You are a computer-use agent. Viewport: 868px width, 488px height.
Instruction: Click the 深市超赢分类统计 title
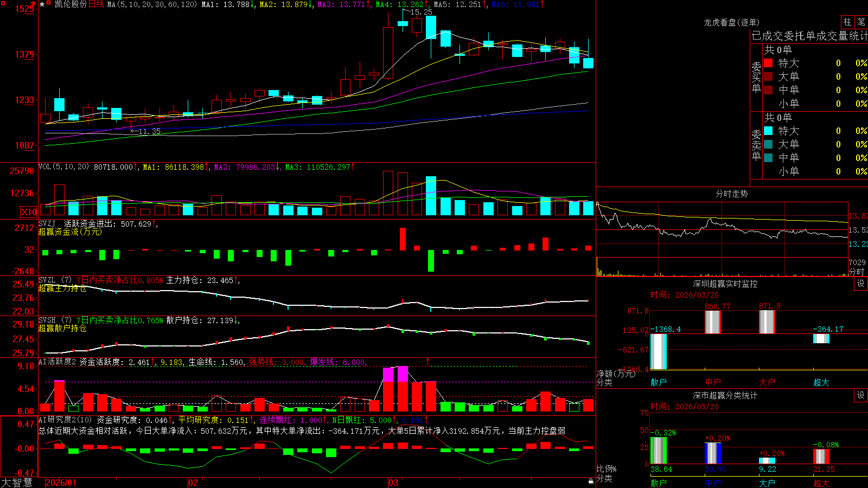tap(725, 395)
